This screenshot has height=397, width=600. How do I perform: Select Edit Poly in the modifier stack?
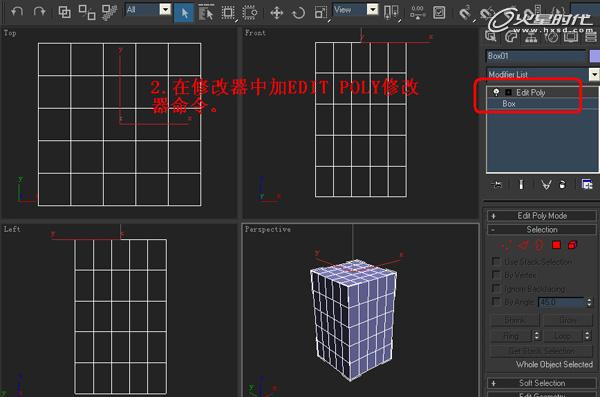[530, 92]
